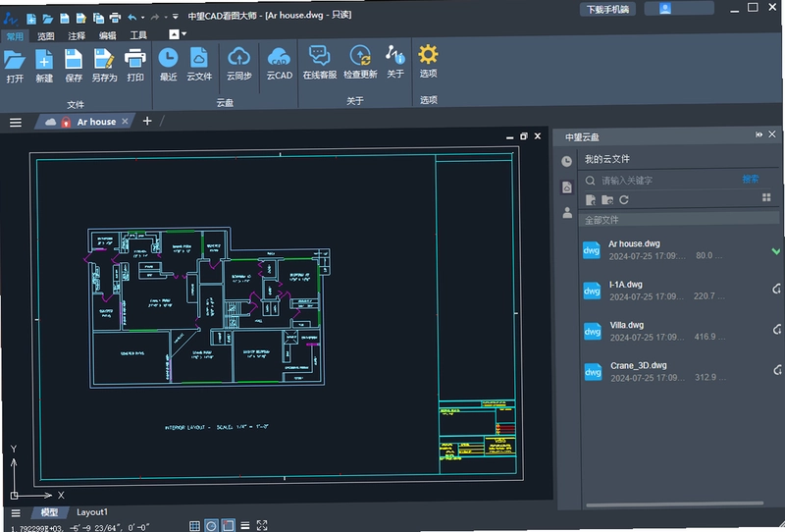Close the Ar house document tab
The image size is (785, 532).
[x=125, y=122]
